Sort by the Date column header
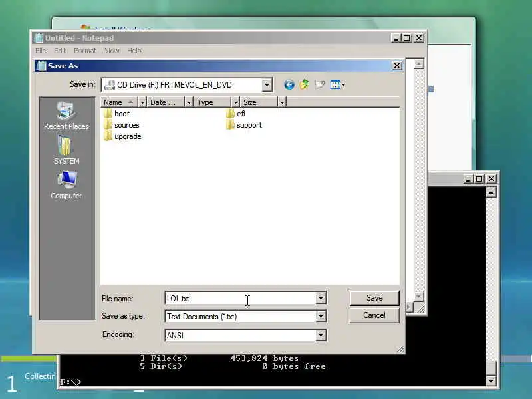The height and width of the screenshot is (399, 532). pyautogui.click(x=166, y=102)
